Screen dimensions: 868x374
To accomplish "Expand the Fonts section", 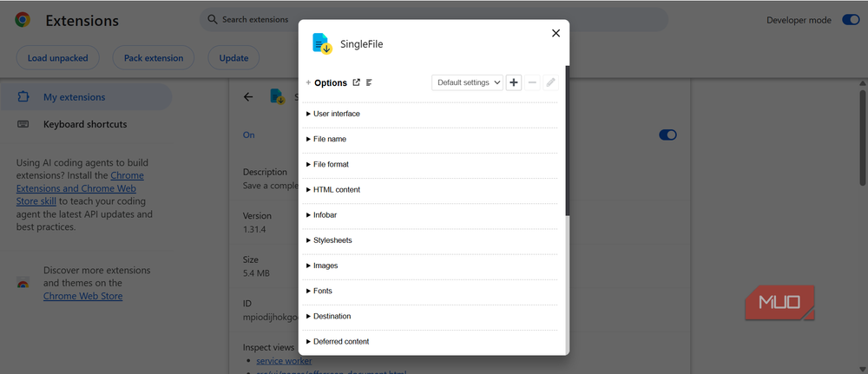I will pos(431,291).
